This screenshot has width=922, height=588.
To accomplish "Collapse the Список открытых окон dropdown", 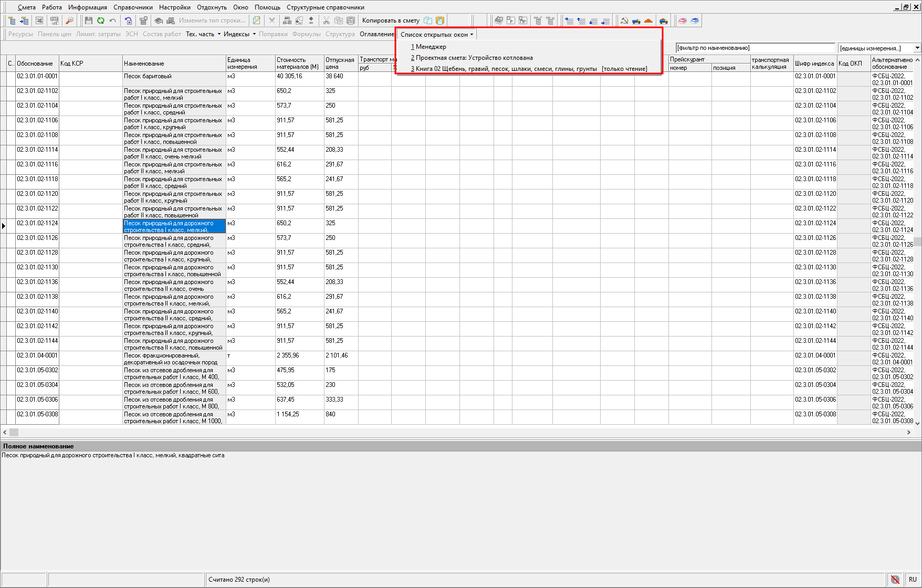I will 437,35.
